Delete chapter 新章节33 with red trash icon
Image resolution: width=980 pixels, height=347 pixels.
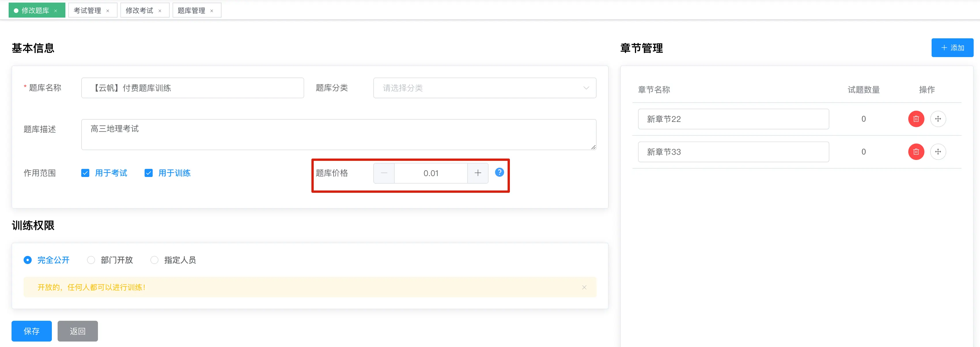point(916,152)
